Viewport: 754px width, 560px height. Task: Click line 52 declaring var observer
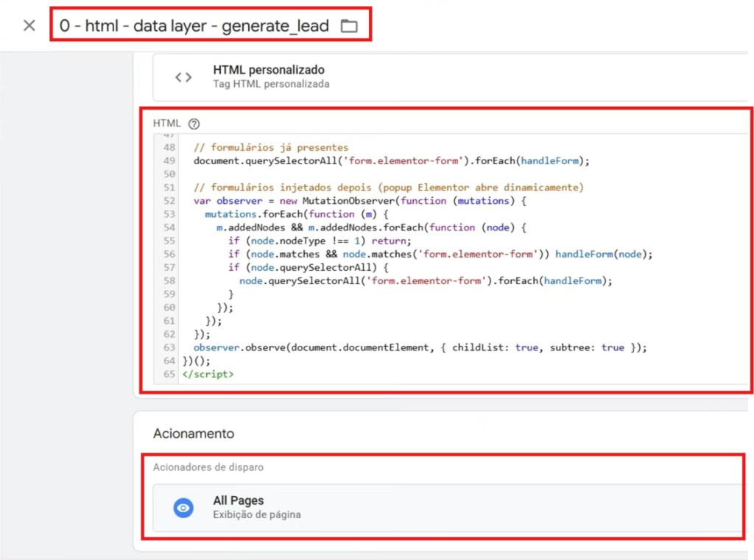pyautogui.click(x=359, y=201)
